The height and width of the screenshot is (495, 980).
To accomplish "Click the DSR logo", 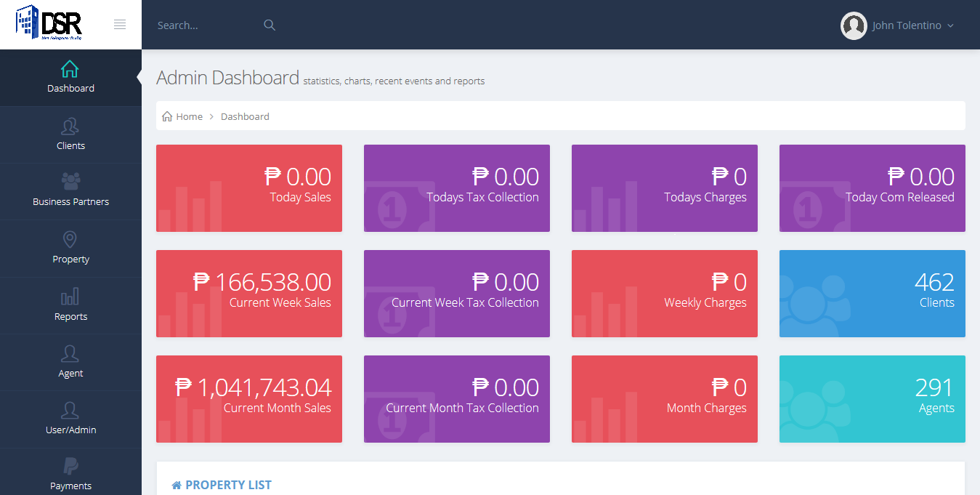I will 49,23.
